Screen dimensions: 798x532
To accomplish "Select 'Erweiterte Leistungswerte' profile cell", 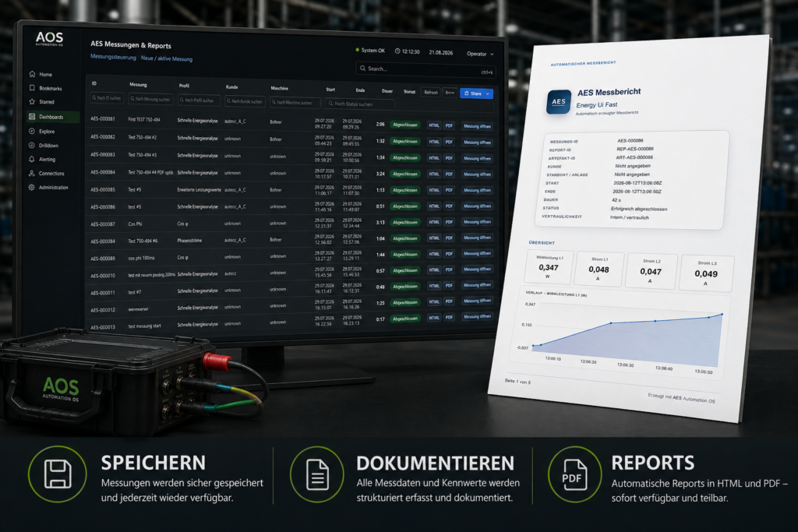I will [x=199, y=190].
